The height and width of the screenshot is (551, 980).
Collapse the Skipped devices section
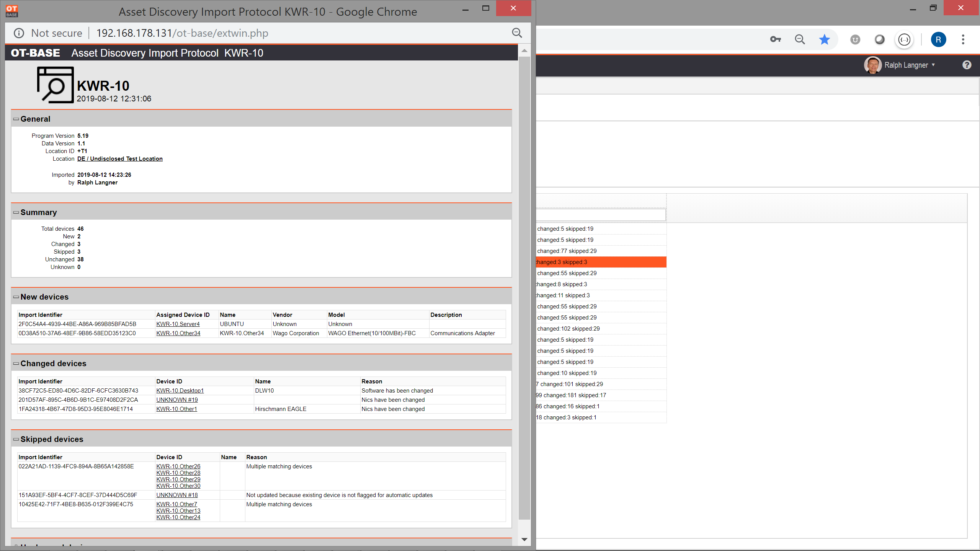tap(16, 439)
